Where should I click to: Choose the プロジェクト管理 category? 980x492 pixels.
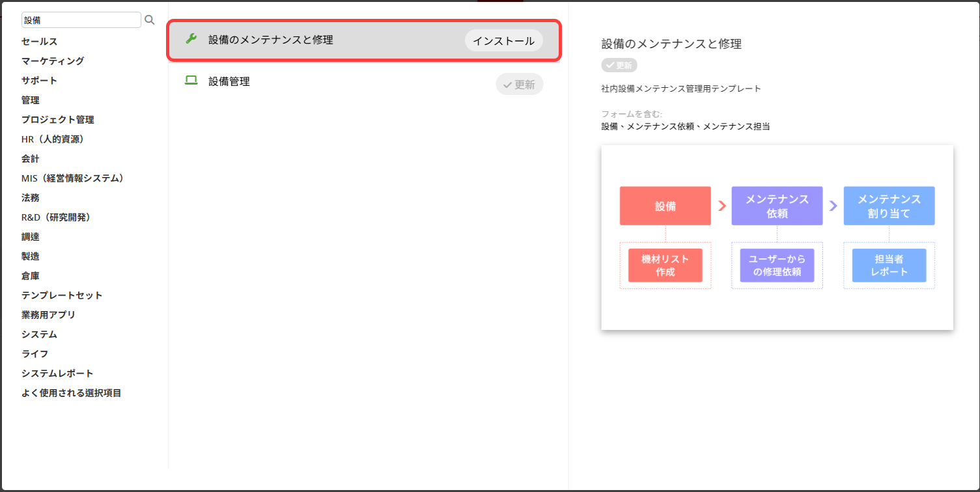57,120
